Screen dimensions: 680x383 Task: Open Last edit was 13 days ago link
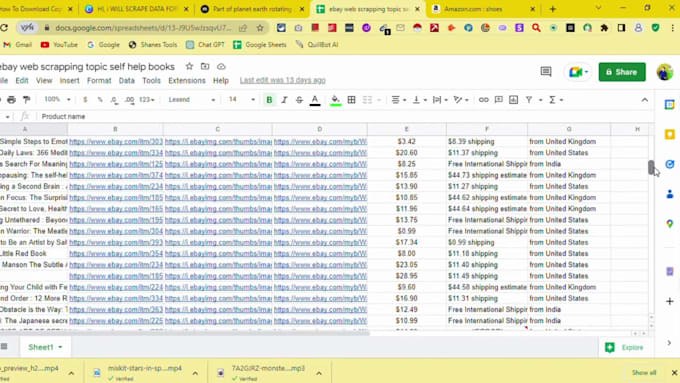click(x=283, y=80)
